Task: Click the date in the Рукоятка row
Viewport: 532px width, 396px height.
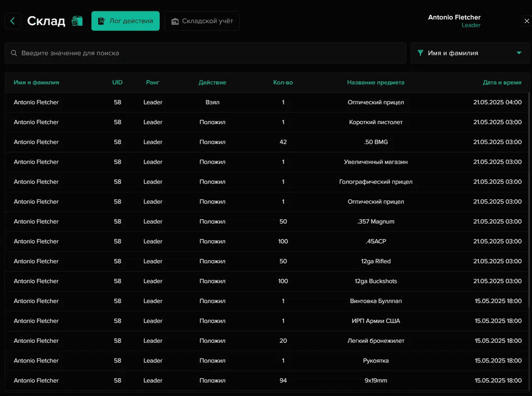Action: tap(498, 361)
